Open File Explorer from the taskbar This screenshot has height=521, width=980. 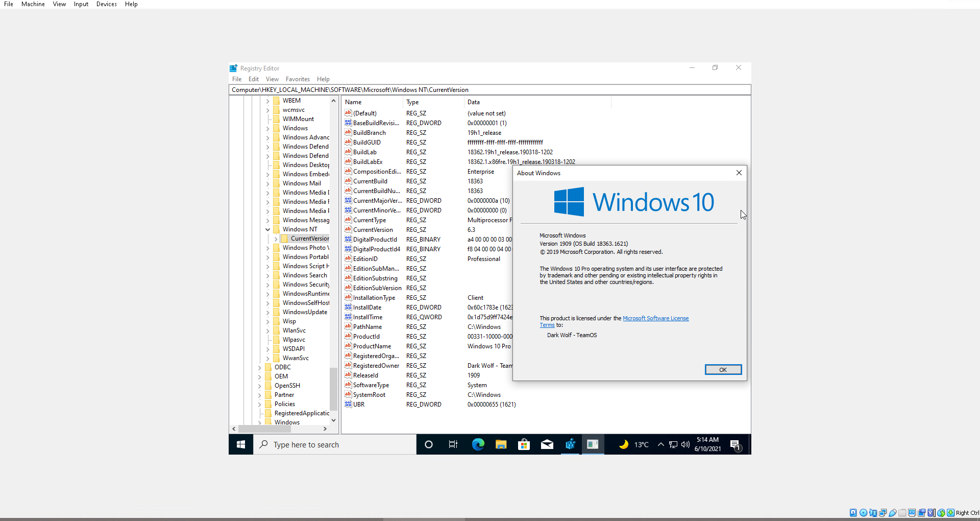(501, 444)
